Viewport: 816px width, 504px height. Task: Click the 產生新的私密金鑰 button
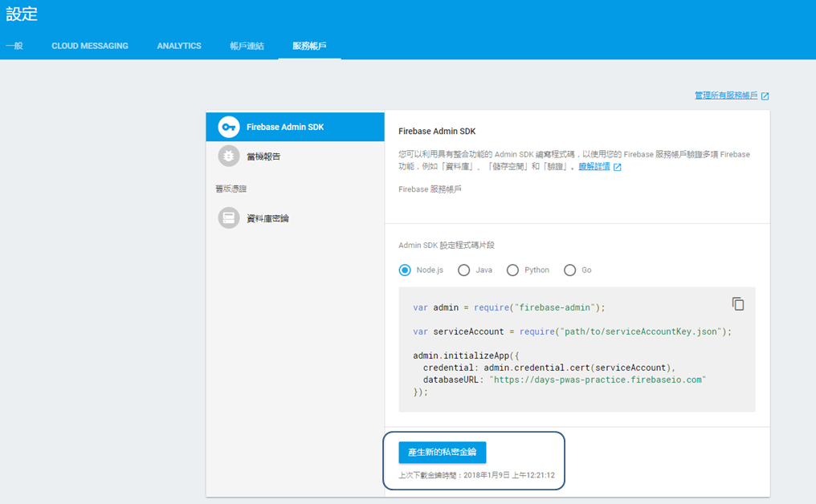[443, 452]
